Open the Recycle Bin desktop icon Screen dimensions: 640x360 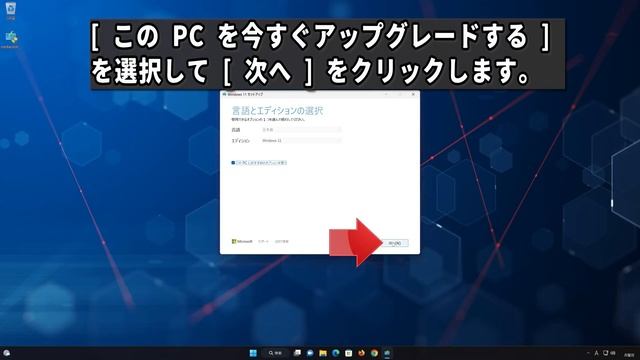tap(11, 11)
